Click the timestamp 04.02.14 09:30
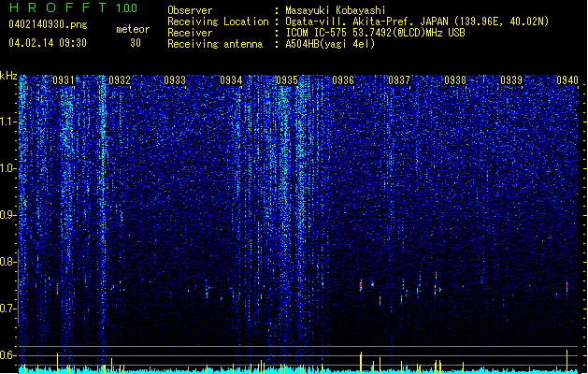 (x=48, y=43)
